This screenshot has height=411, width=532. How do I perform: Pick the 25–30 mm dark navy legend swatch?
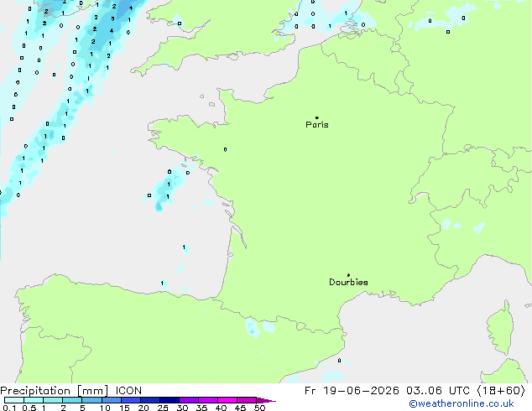point(170,400)
